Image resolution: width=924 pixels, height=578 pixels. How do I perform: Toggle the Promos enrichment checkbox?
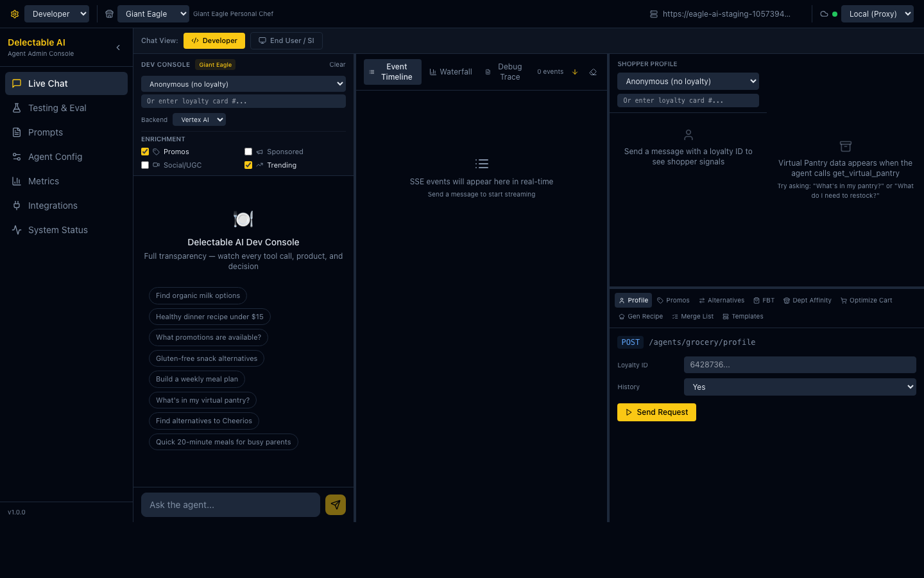(x=145, y=152)
